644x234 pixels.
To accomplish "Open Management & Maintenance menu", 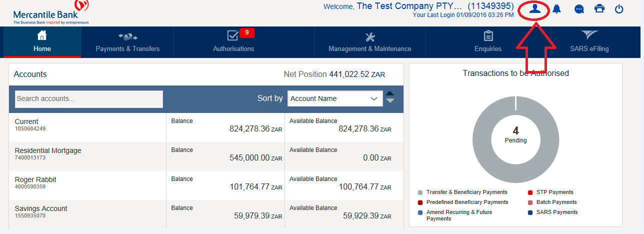I will [x=369, y=42].
